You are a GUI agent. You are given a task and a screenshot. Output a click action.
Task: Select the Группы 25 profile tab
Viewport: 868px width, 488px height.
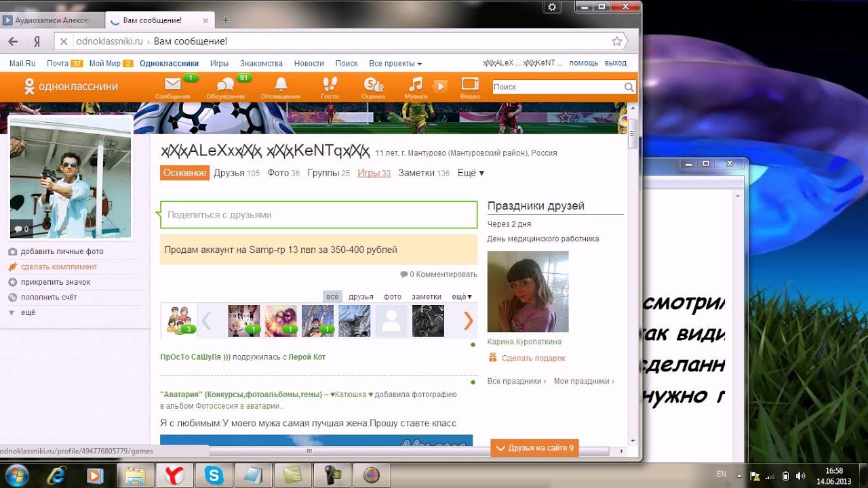(x=329, y=173)
